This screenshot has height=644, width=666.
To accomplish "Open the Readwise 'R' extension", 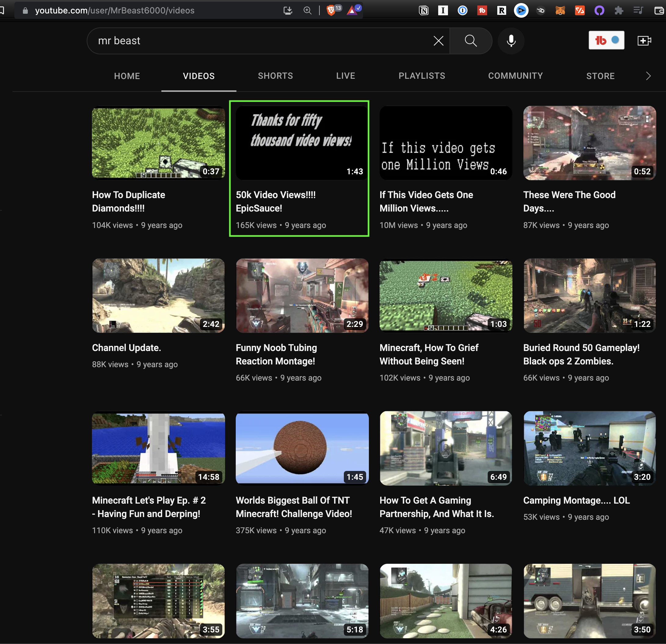I will (x=501, y=10).
